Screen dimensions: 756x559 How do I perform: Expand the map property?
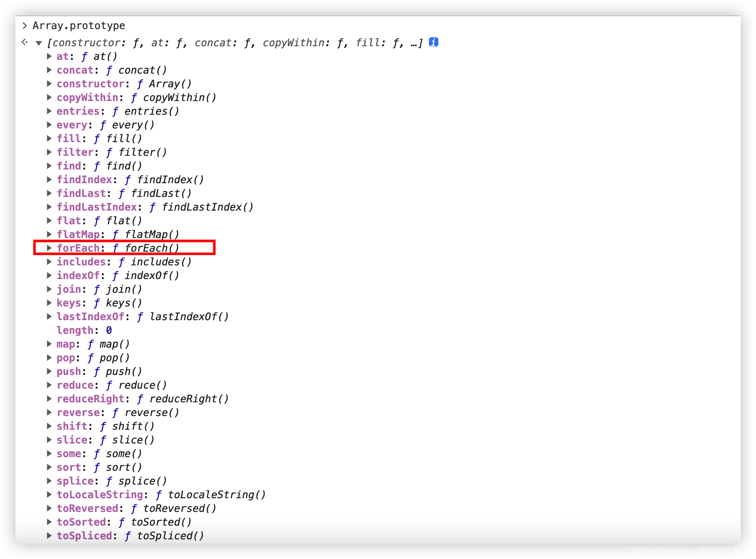[49, 344]
